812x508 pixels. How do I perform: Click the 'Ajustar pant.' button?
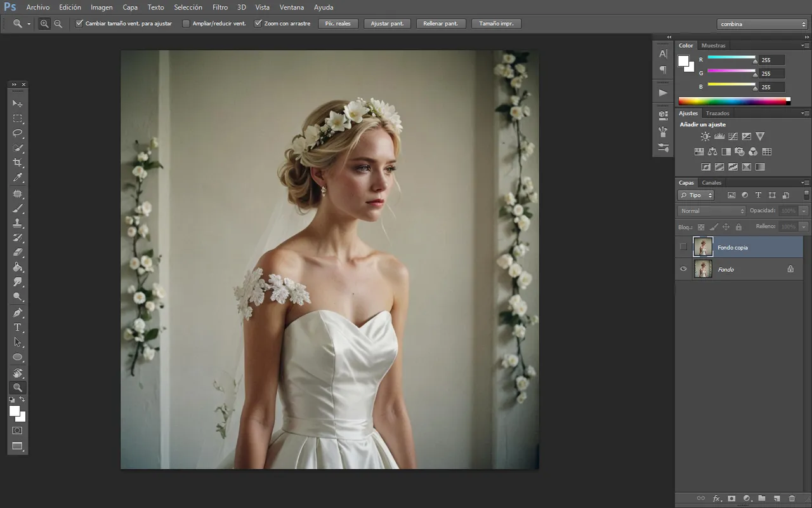click(x=387, y=23)
